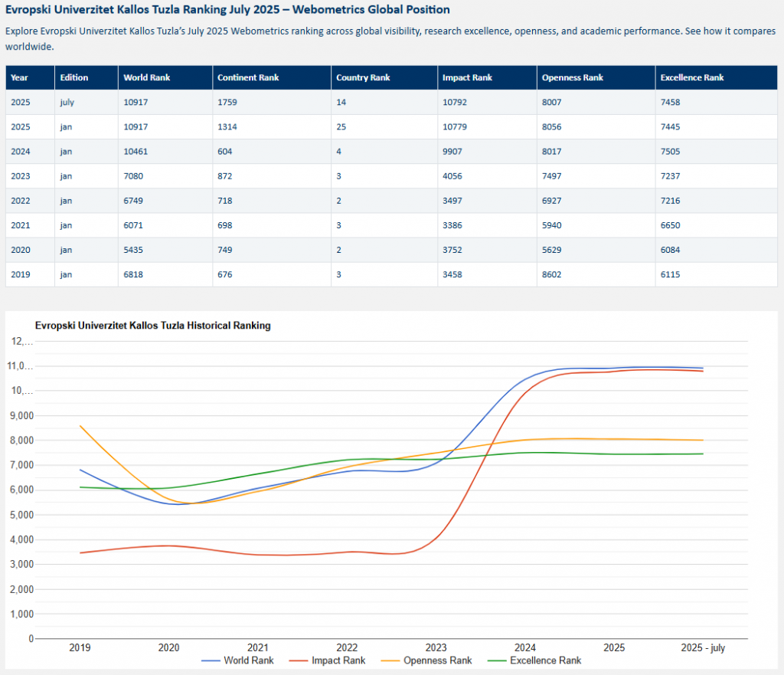Toggle Excellence Rank series in chart legend
The height and width of the screenshot is (675, 784).
534,660
